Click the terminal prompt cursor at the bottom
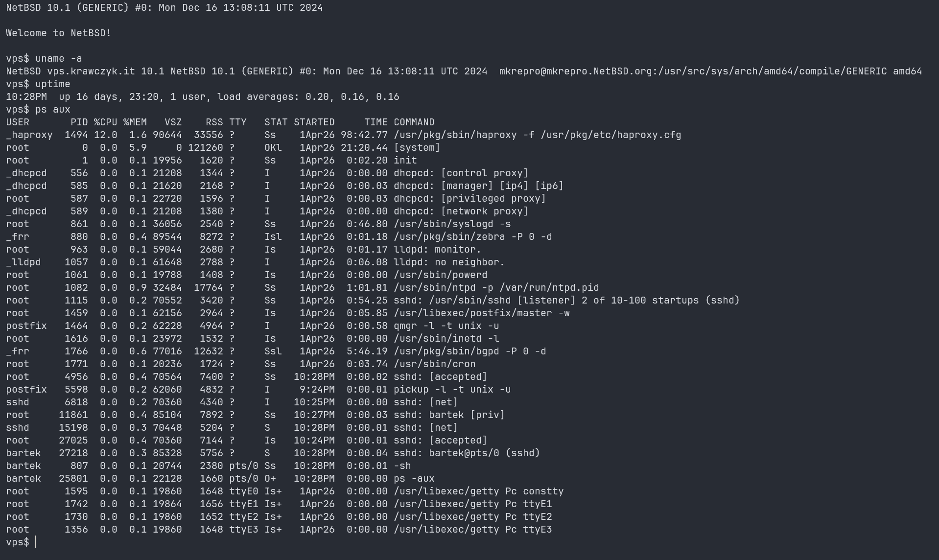The width and height of the screenshot is (939, 560). pyautogui.click(x=36, y=542)
